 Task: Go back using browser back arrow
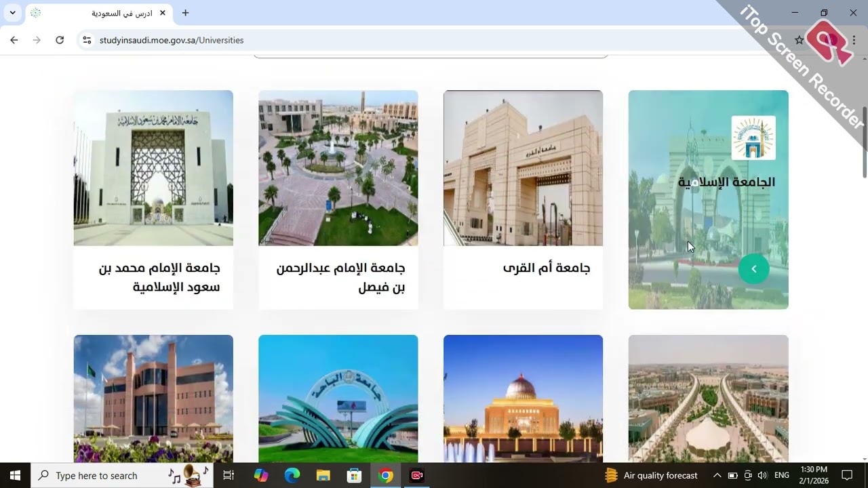tap(14, 40)
